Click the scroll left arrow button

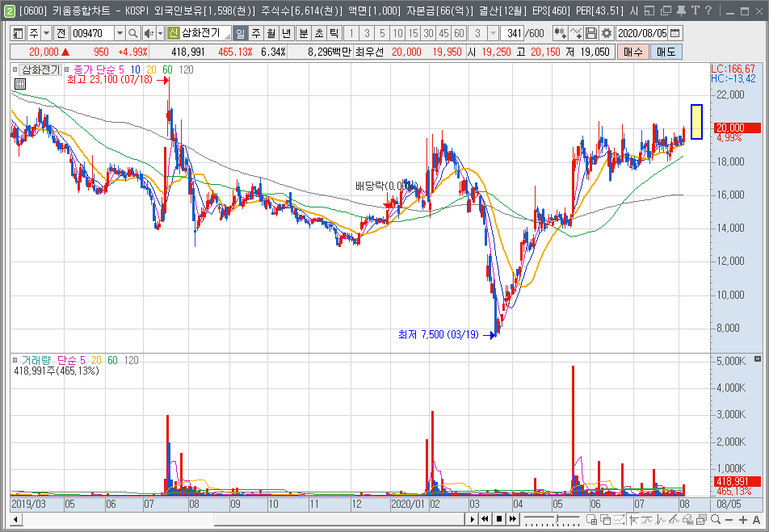pyautogui.click(x=15, y=519)
